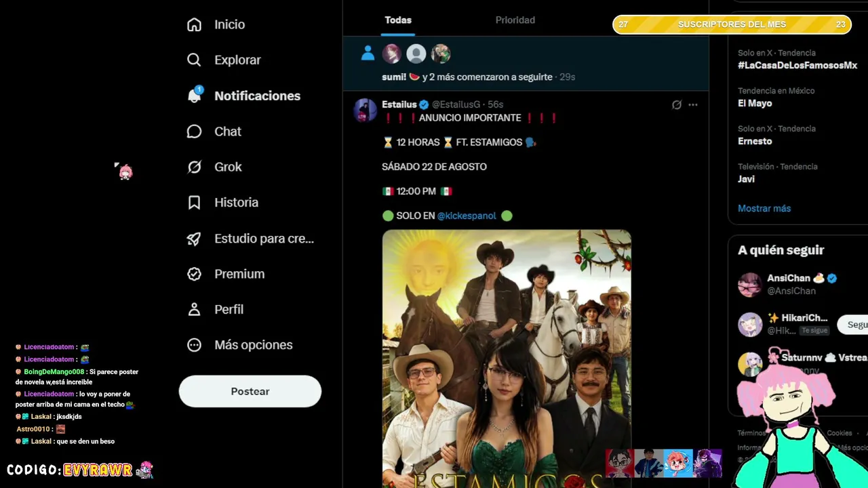
Task: Open Historia via the bookmark icon
Action: point(195,202)
